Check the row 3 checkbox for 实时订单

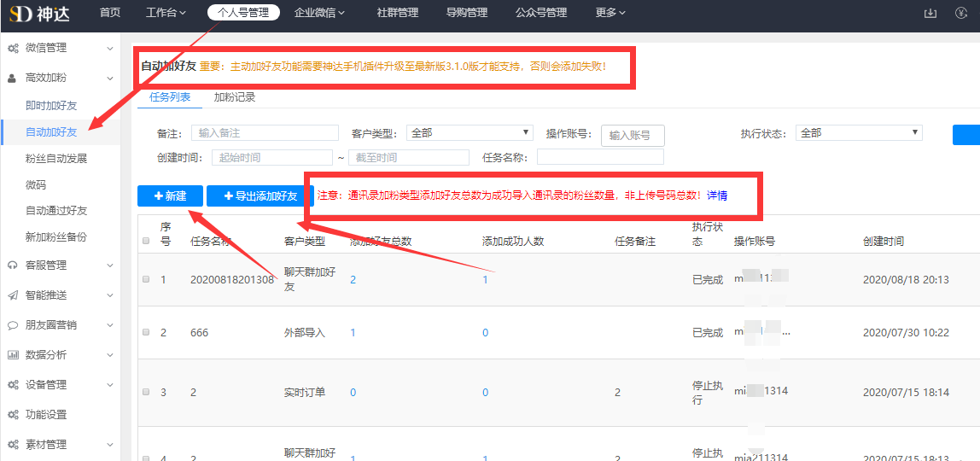pos(146,393)
